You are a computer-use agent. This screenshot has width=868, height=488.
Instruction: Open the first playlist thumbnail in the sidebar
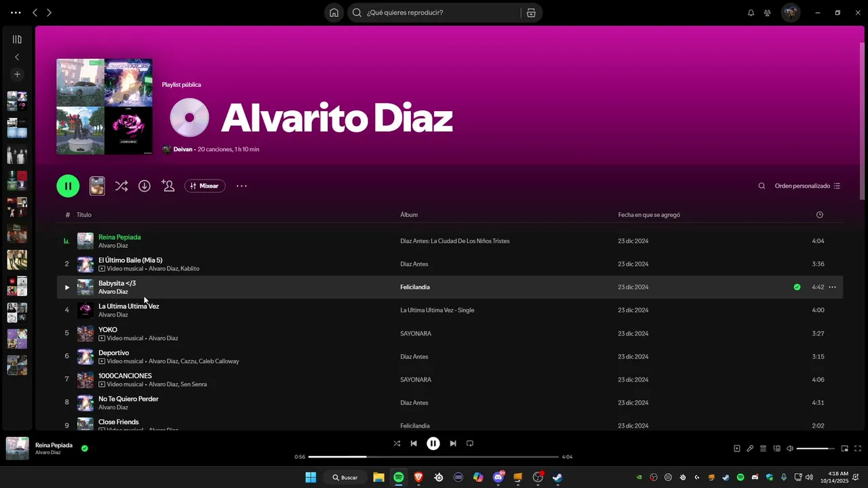17,101
